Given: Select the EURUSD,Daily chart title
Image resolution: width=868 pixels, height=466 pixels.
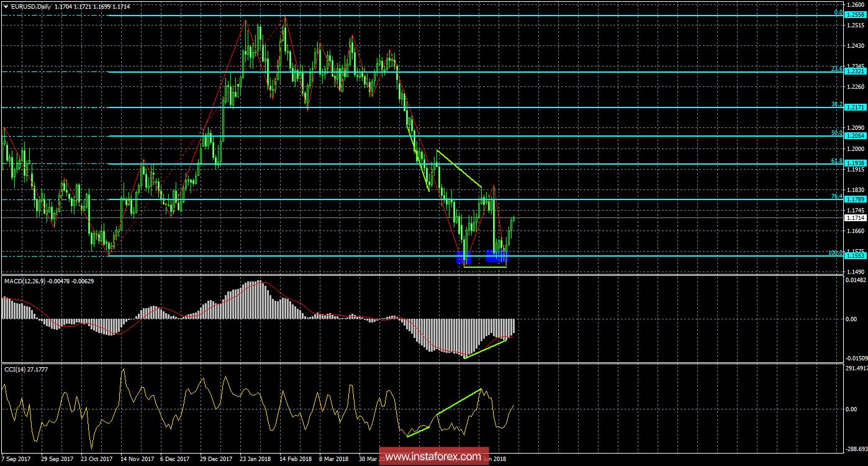Looking at the screenshot, I should tap(30, 6).
